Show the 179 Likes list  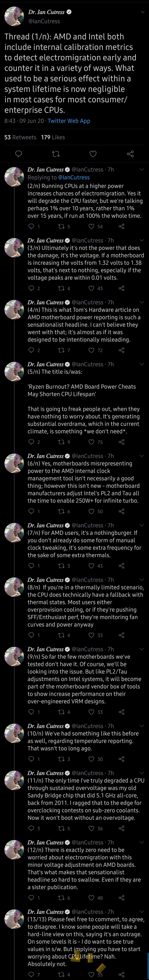pos(53,137)
